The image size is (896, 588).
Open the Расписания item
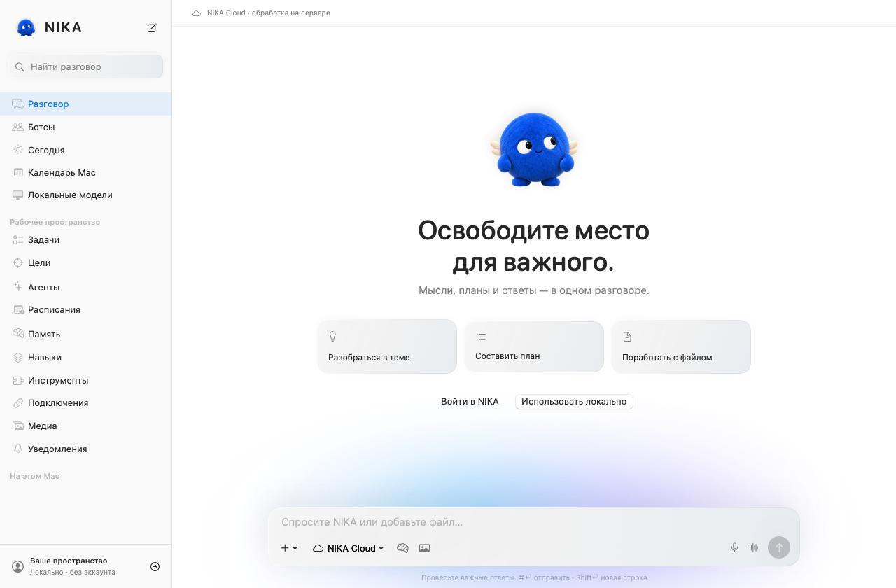[x=85, y=309]
